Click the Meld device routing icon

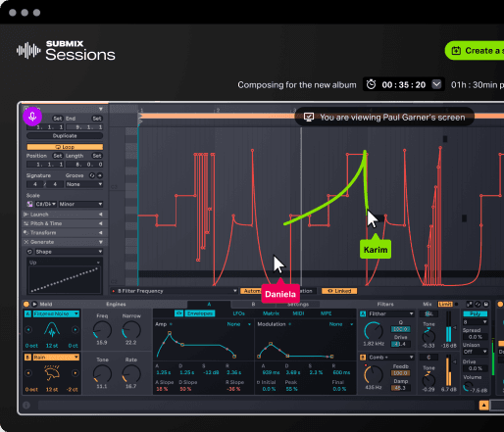[x=470, y=304]
